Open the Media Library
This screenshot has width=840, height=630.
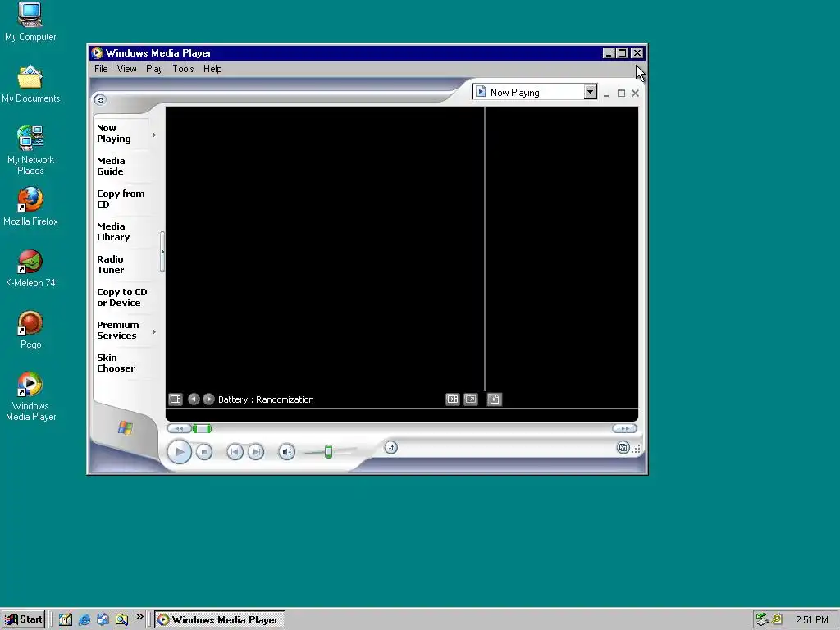point(113,231)
